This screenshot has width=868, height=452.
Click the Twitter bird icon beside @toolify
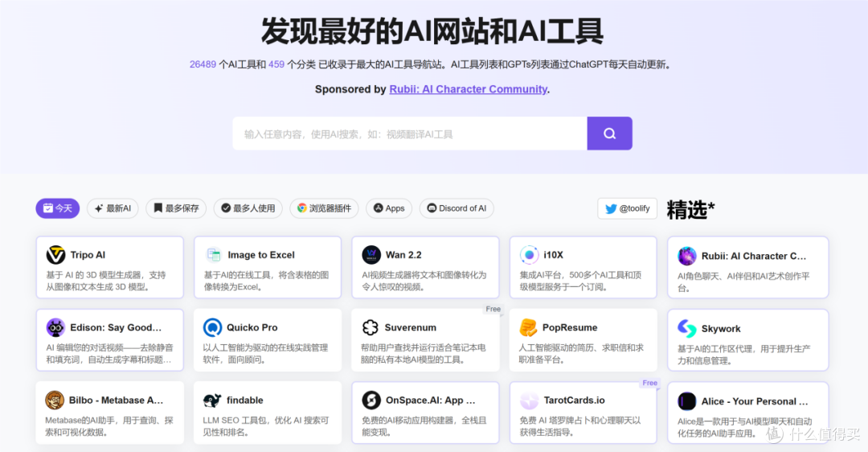pos(611,209)
